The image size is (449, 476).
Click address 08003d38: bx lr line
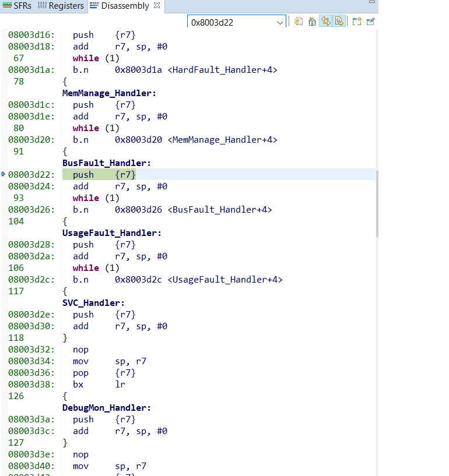(x=67, y=385)
